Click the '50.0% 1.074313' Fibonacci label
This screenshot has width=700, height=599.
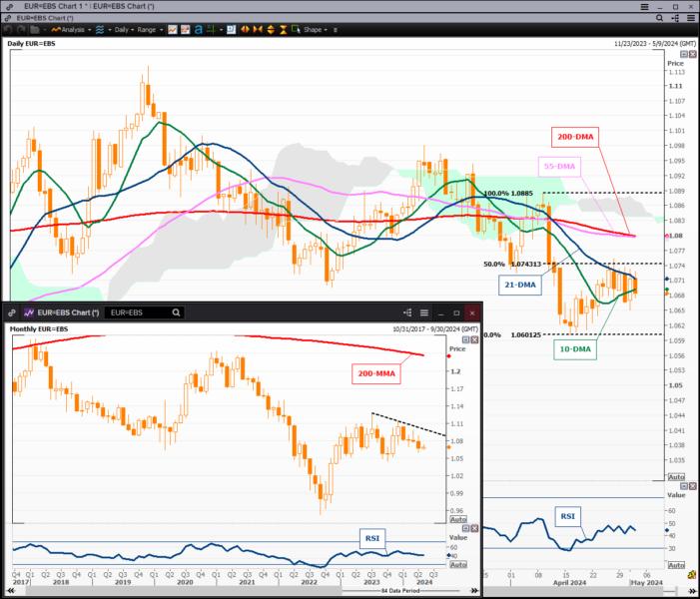coord(512,265)
